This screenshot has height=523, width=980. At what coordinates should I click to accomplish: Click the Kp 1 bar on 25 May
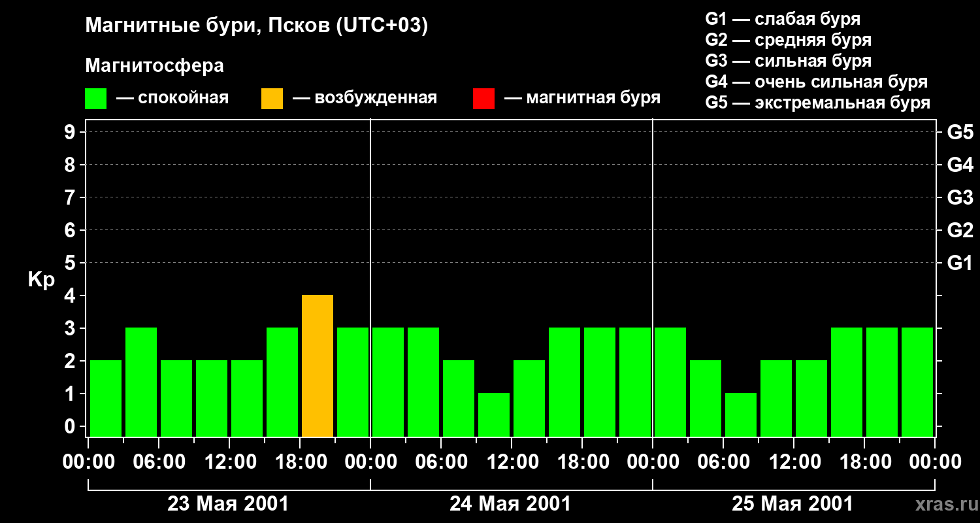point(741,414)
